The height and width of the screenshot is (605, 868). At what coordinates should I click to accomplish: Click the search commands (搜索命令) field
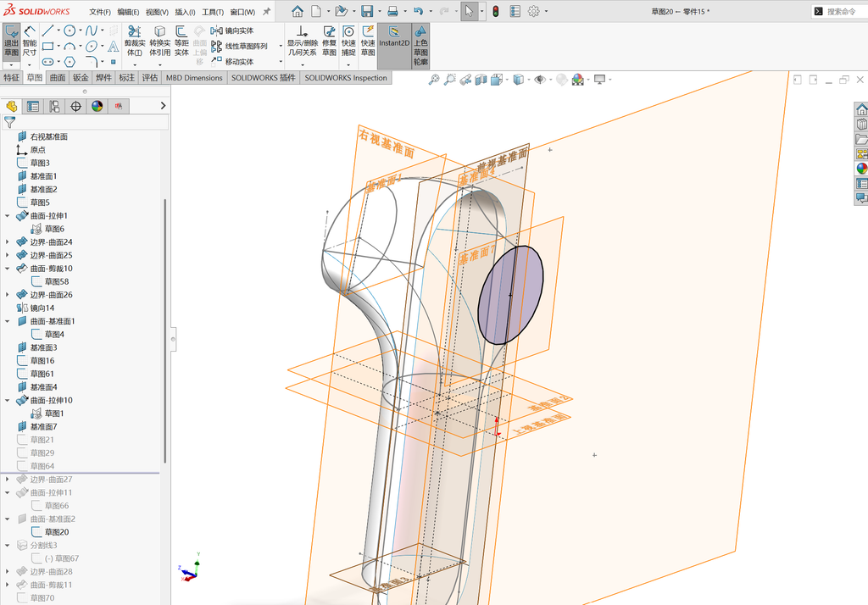[x=842, y=11]
